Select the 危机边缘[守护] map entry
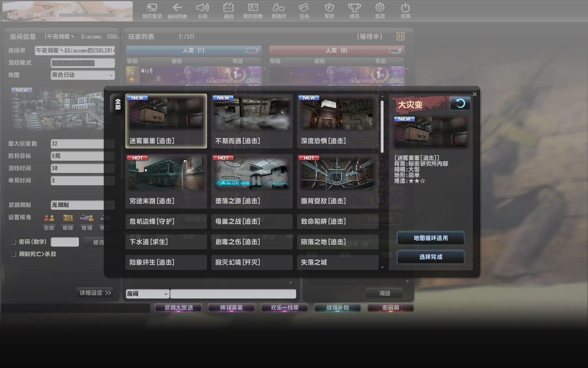588x368 pixels. [x=166, y=222]
